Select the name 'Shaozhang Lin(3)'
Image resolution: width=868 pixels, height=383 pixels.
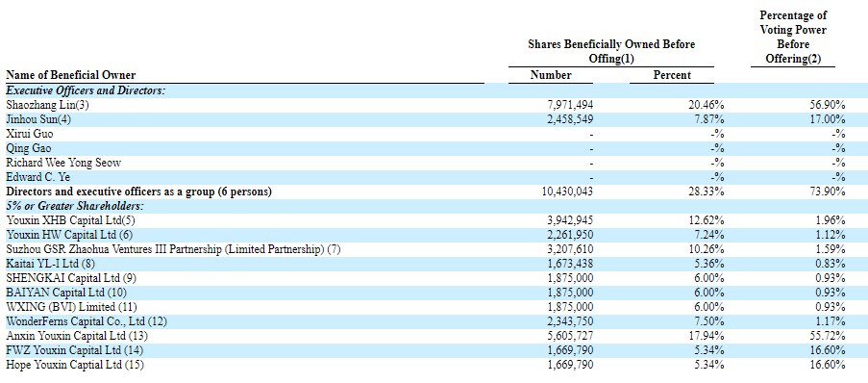47,105
